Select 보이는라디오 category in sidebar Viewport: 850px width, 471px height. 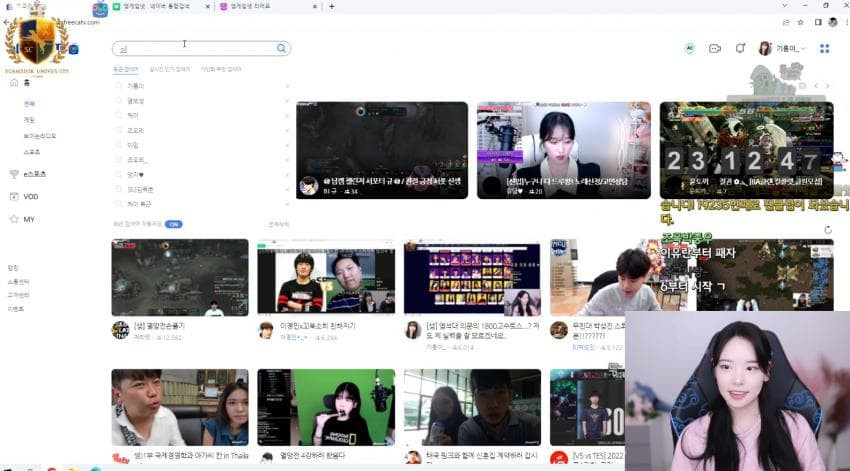click(x=40, y=136)
